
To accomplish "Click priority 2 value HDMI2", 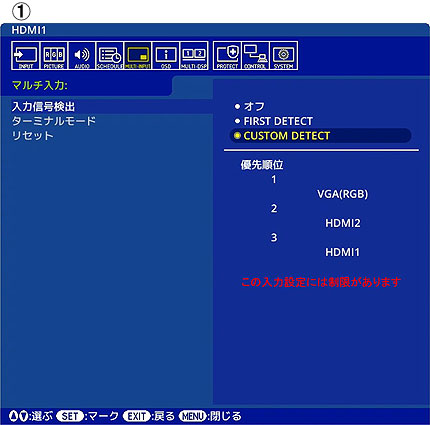I will pyautogui.click(x=343, y=223).
